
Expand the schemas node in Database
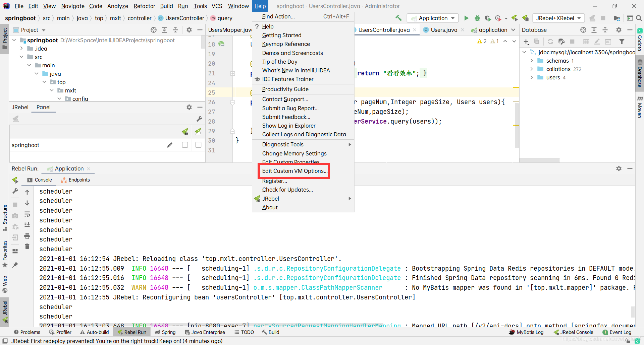[532, 61]
